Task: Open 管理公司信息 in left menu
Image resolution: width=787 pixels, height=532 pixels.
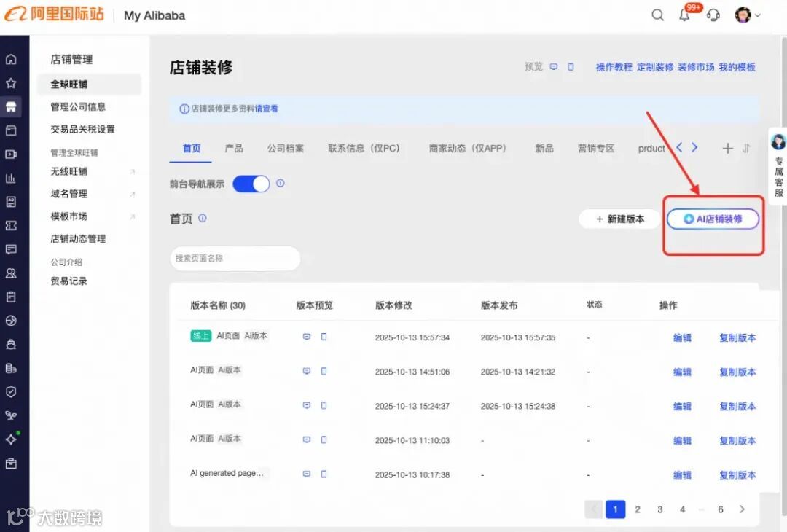Action: (x=78, y=107)
